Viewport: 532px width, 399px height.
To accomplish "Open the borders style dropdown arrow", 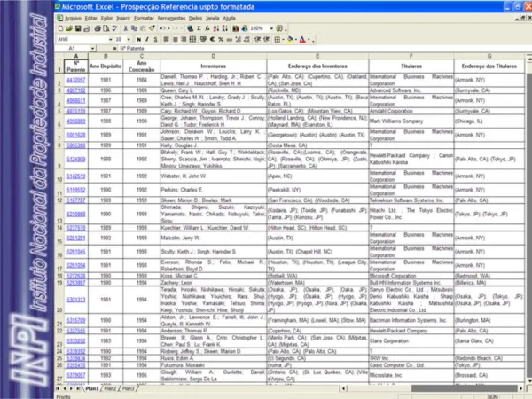I will [284, 40].
